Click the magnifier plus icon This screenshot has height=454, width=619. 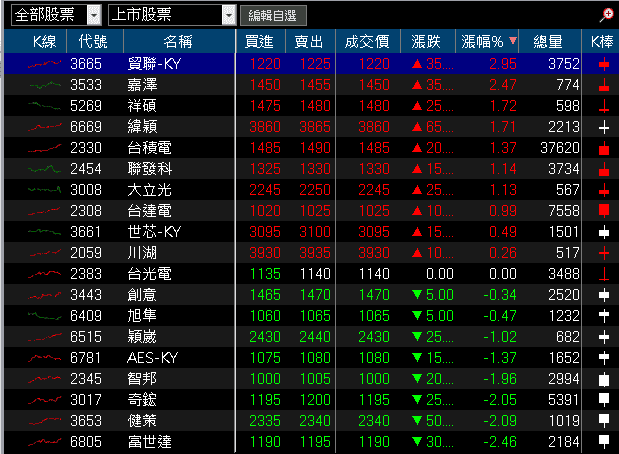[x=606, y=15]
